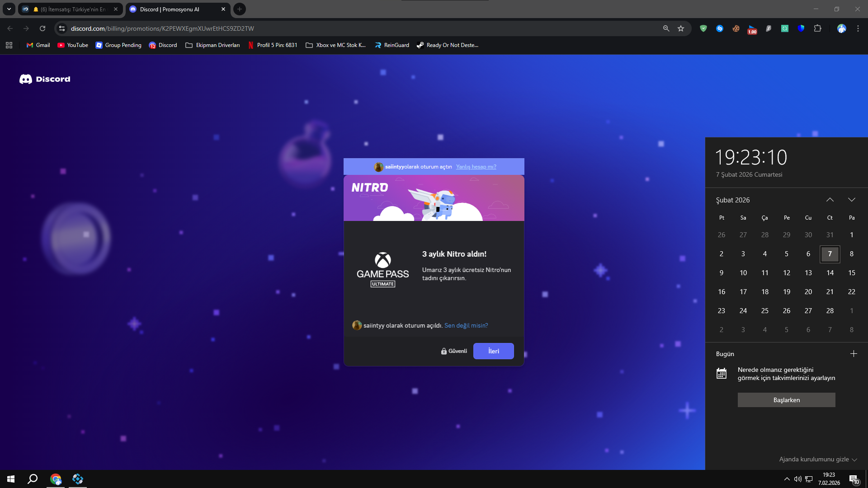Open the YouTube bookmark
Screen dimensions: 868x488
coord(73,45)
